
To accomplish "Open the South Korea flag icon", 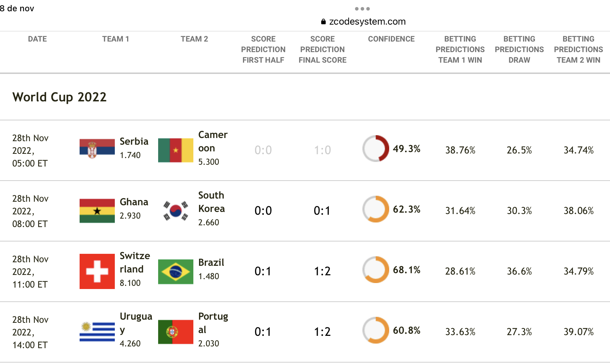I will [176, 211].
